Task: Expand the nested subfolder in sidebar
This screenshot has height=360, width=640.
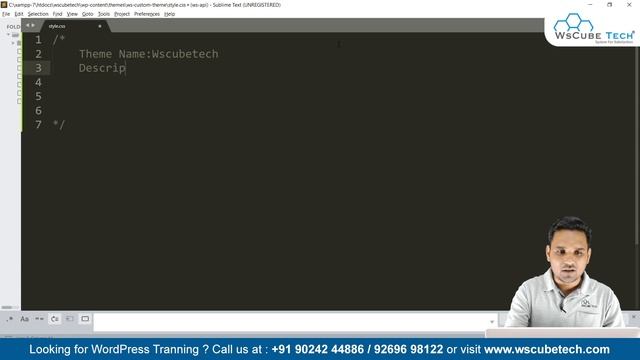Action: [x=13, y=43]
